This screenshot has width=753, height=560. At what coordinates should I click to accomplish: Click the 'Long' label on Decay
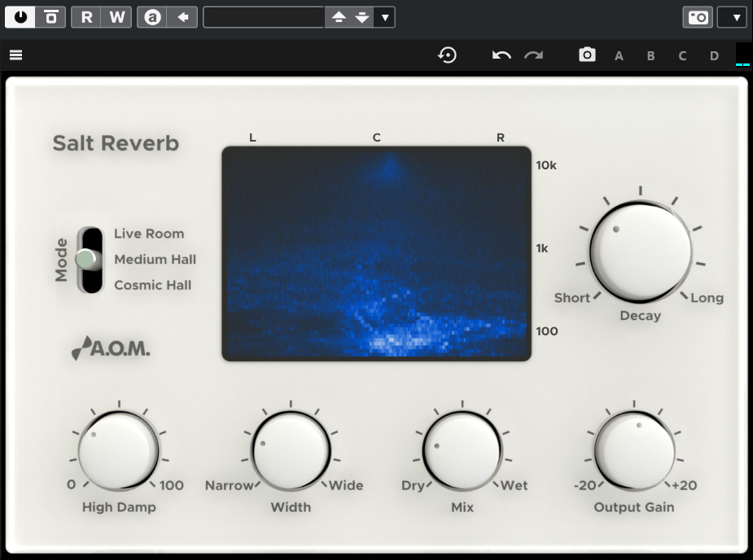point(707,298)
